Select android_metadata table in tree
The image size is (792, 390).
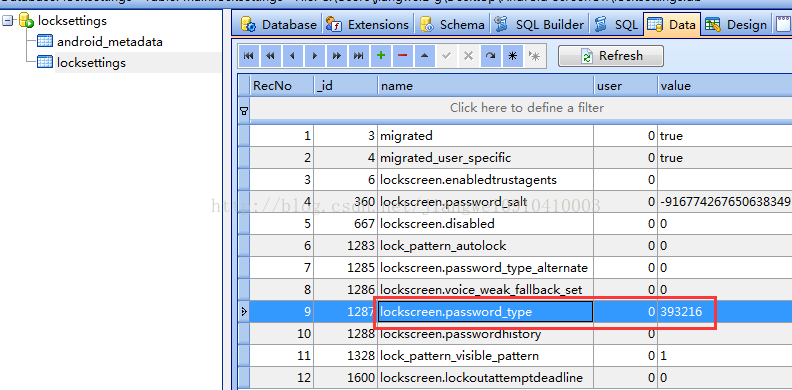(110, 42)
